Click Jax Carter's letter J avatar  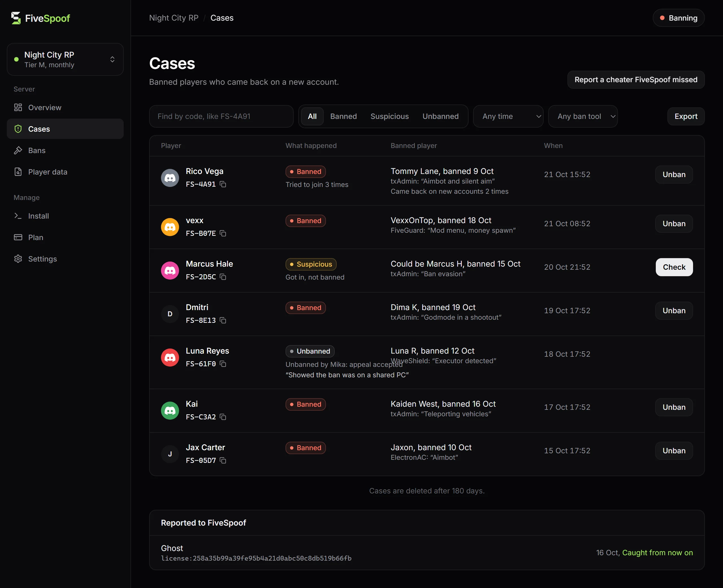(x=170, y=454)
